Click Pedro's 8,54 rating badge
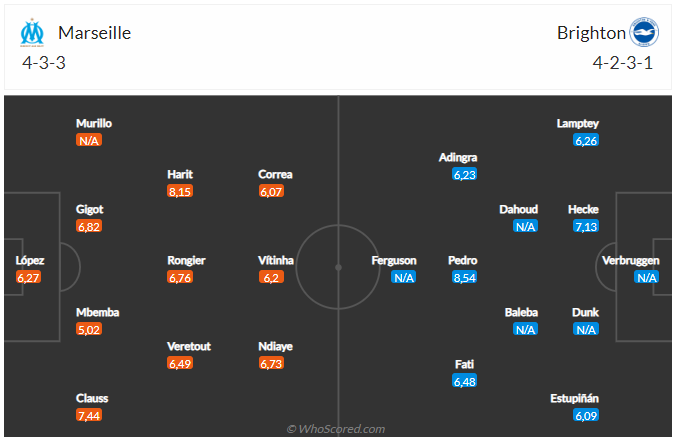 click(x=463, y=278)
